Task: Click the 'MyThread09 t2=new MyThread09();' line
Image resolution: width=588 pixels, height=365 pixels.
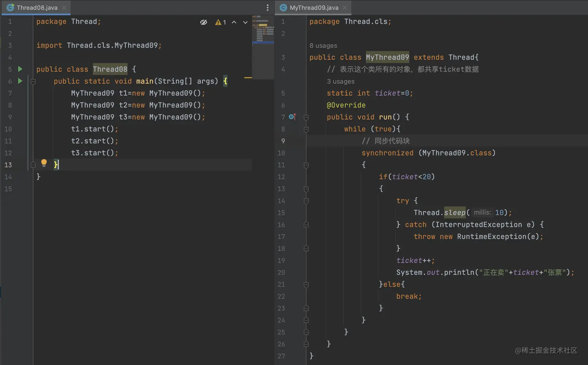Action: 138,105
